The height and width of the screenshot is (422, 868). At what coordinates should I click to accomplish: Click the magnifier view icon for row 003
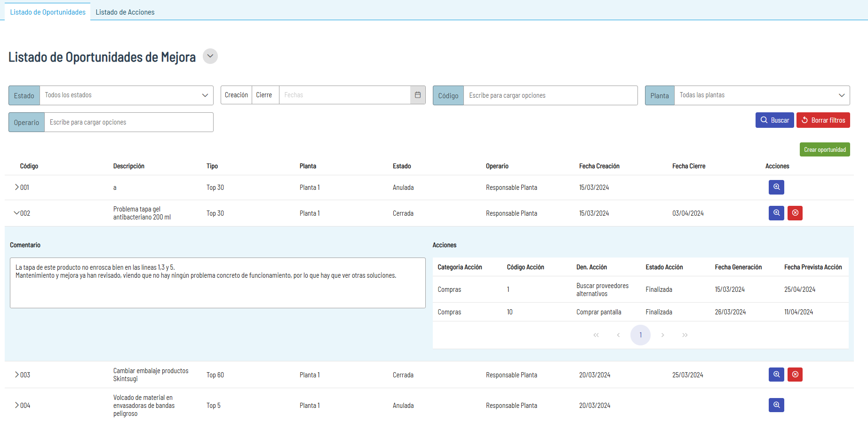(x=776, y=375)
